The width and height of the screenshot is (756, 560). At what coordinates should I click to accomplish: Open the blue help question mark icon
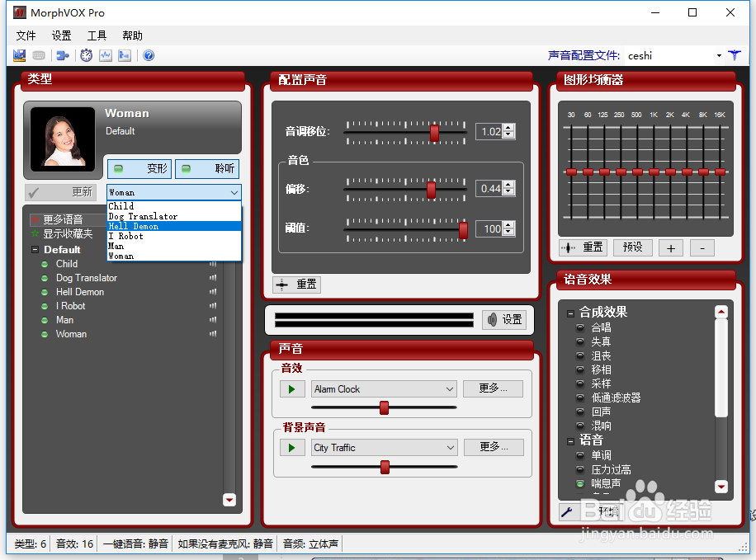tap(149, 55)
